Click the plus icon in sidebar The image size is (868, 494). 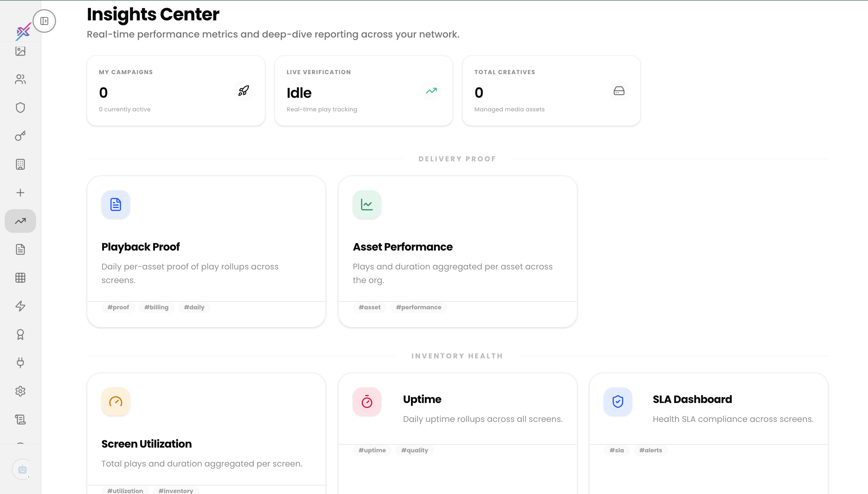20,193
